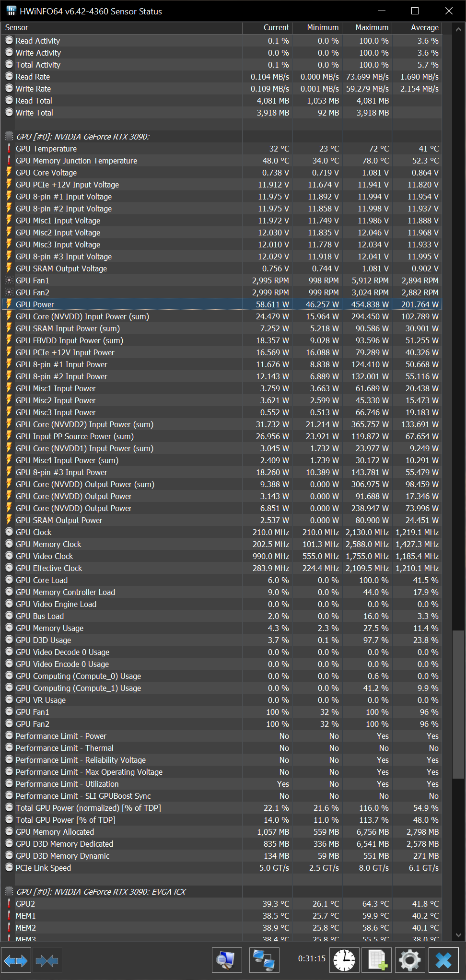Start logging with the document-plus icon
Image resolution: width=466 pixels, height=980 pixels.
click(x=377, y=960)
